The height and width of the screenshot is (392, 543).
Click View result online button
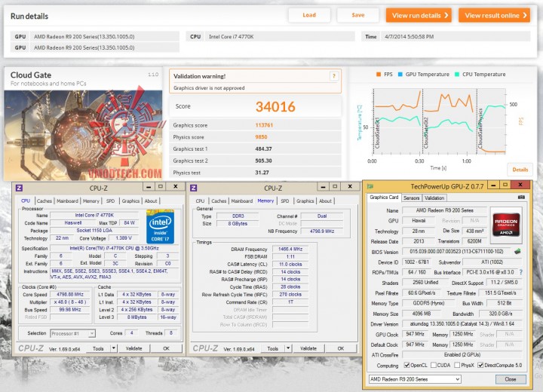[x=494, y=15]
